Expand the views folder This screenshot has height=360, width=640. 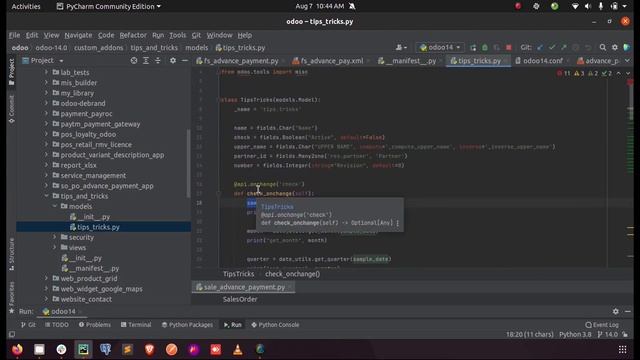[x=55, y=247]
